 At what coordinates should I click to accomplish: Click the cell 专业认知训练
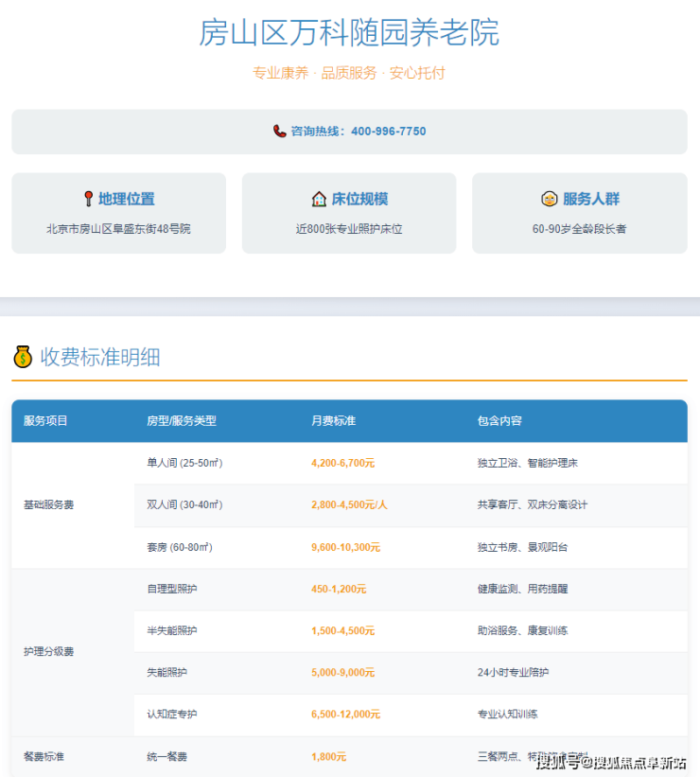(x=507, y=715)
